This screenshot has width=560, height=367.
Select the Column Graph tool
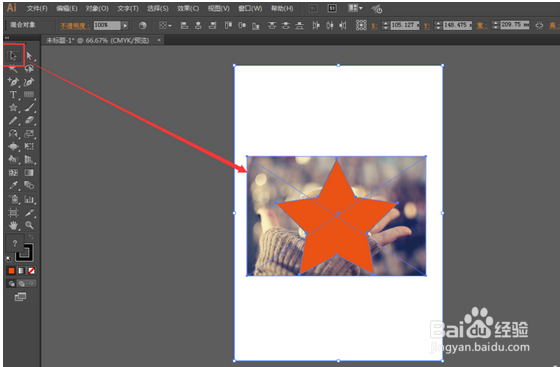click(29, 199)
